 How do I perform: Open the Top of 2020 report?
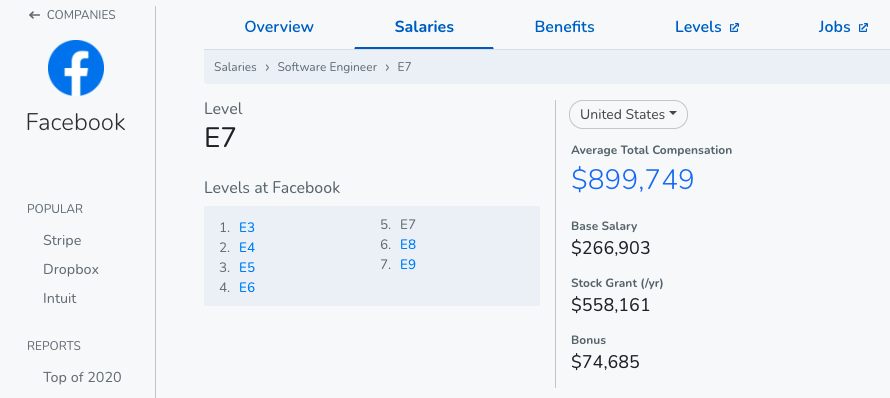(82, 377)
